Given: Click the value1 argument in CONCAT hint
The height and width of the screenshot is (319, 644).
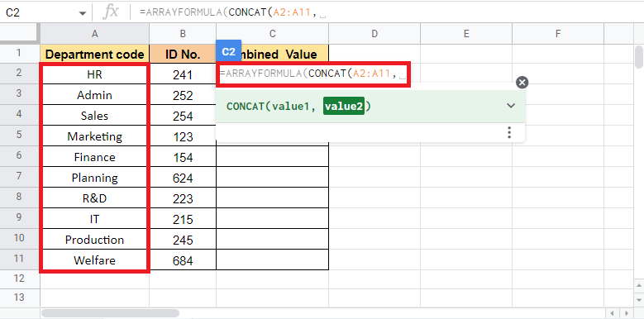Looking at the screenshot, I should click(x=292, y=107).
